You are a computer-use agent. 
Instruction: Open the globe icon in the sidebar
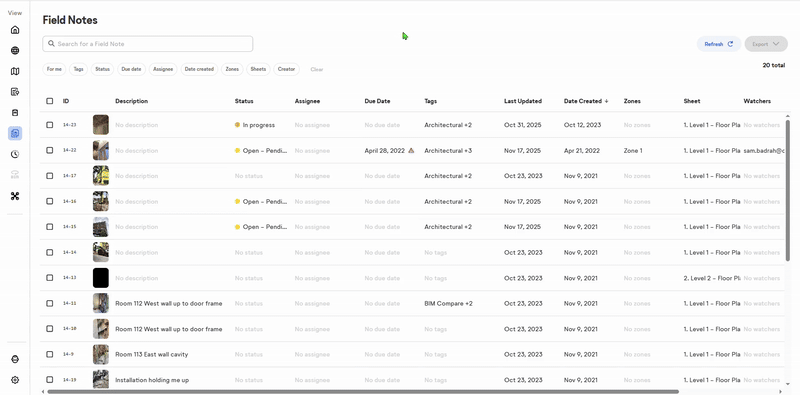(15, 51)
